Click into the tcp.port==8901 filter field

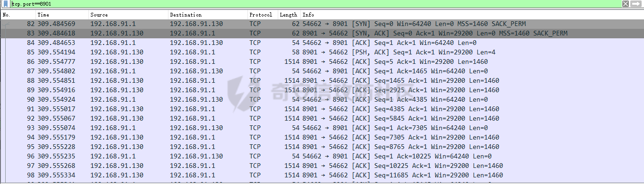click(315, 4)
